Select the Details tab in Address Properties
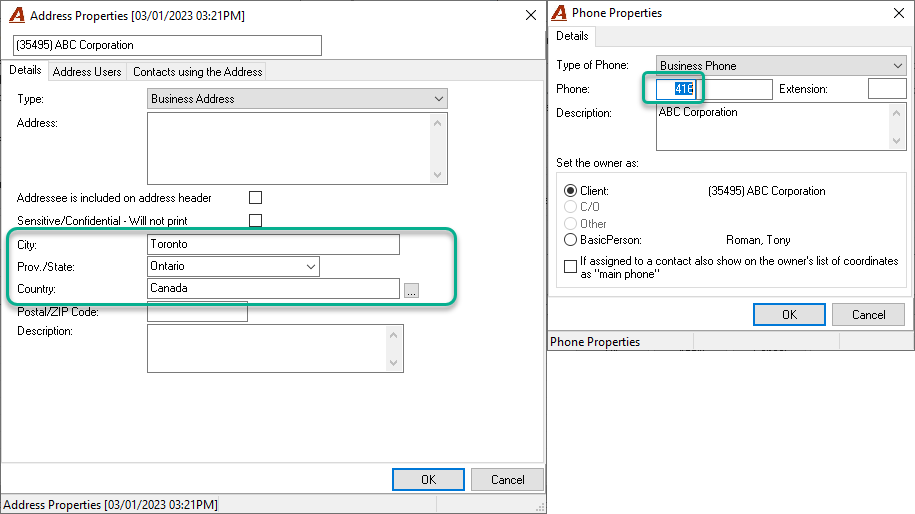This screenshot has width=915, height=514. coord(25,70)
